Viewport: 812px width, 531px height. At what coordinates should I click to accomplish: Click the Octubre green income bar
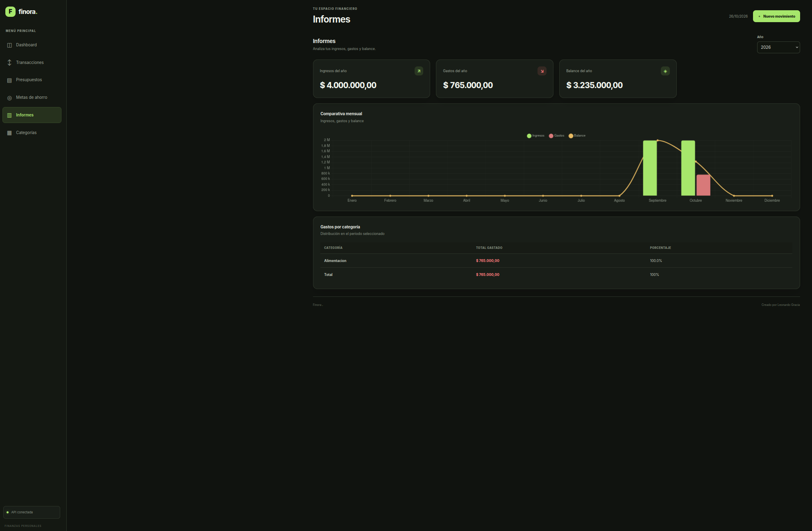pyautogui.click(x=688, y=168)
